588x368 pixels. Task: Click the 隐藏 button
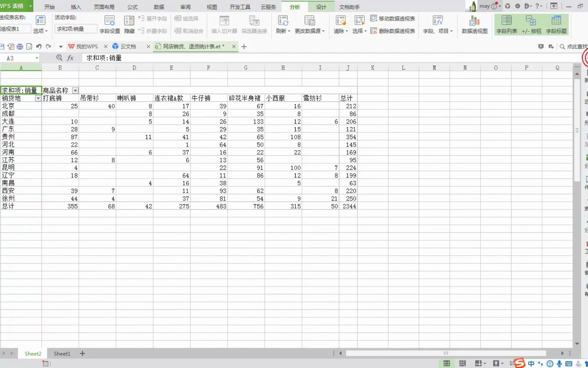click(129, 24)
